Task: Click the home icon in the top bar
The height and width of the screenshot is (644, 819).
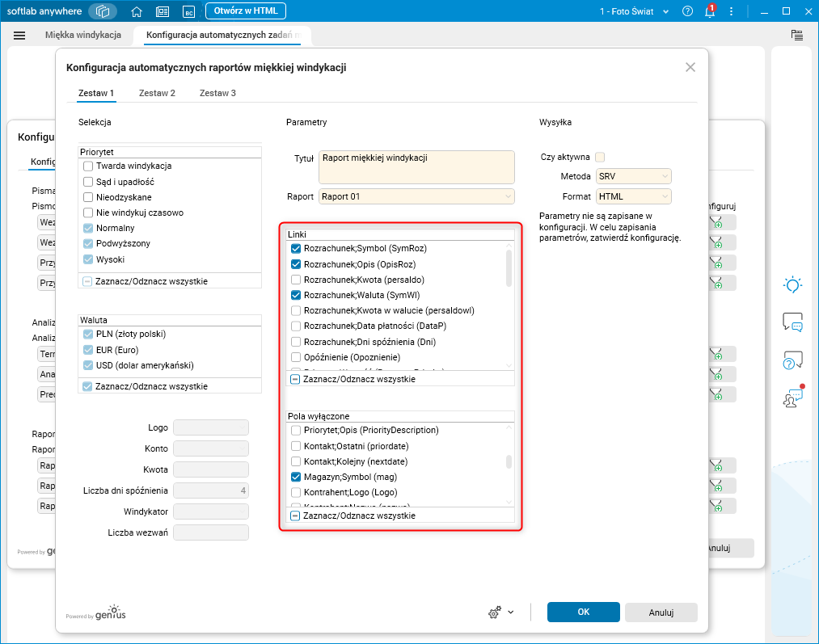Action: pos(137,11)
